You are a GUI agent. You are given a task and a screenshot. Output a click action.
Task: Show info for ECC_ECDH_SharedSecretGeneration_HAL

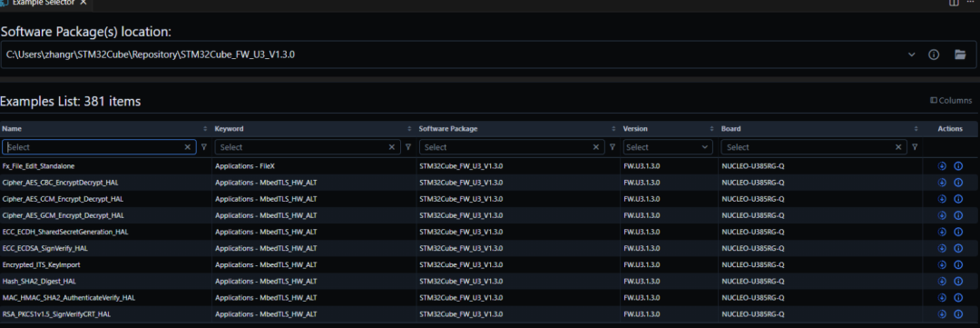(x=958, y=232)
